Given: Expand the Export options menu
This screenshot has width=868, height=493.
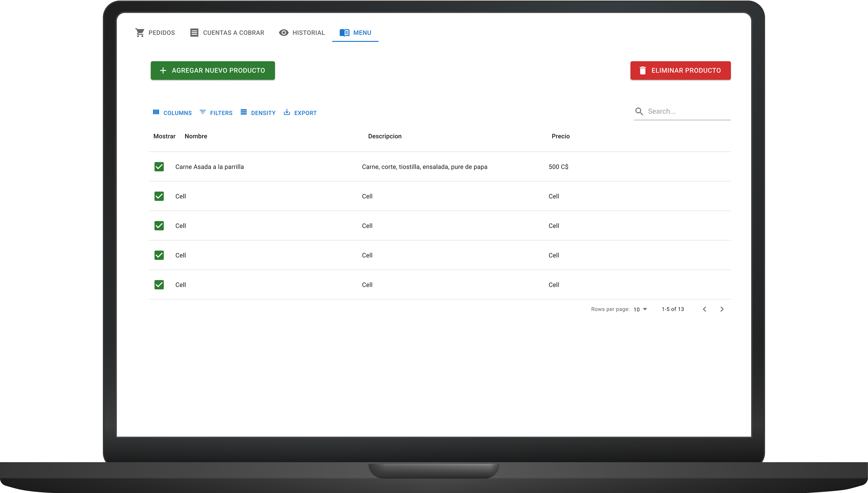Looking at the screenshot, I should click(300, 113).
